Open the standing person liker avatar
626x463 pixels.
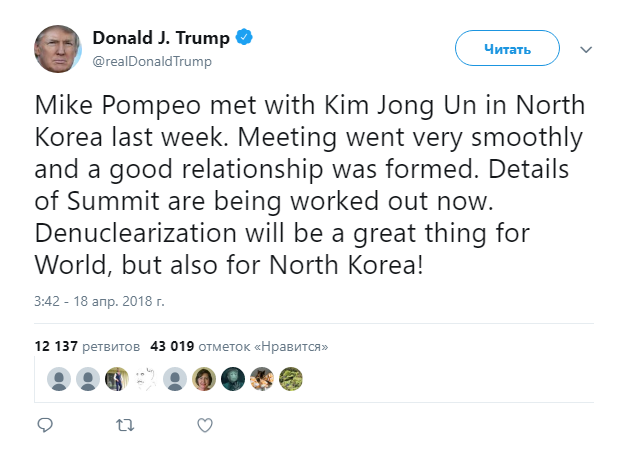(x=117, y=379)
